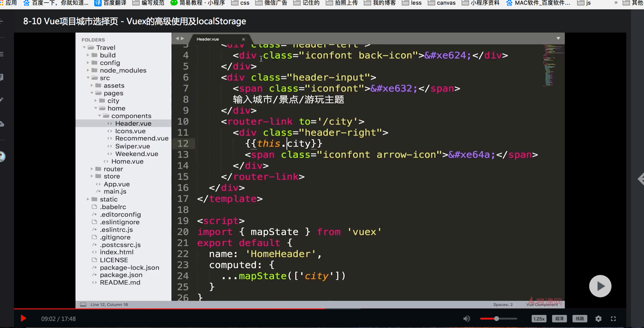The width and height of the screenshot is (644, 328).
Task: Open Header.vue in the sidebar
Action: pyautogui.click(x=133, y=123)
